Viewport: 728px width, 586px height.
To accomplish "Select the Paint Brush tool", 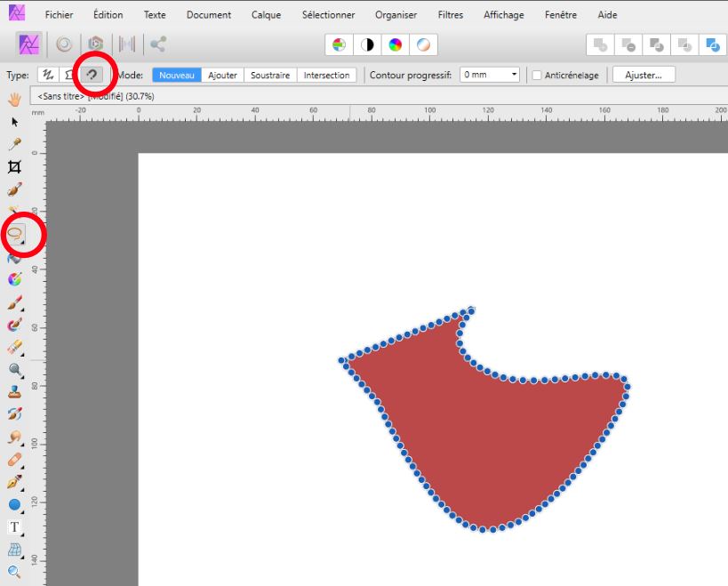I will pos(15,302).
